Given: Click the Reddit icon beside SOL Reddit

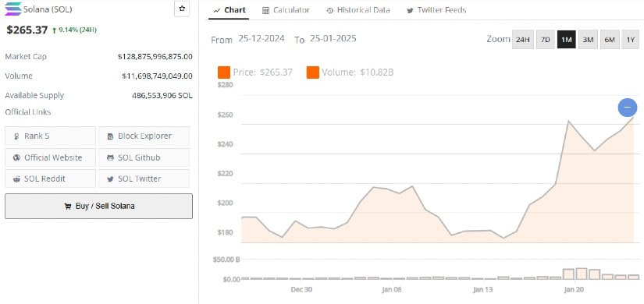Looking at the screenshot, I should click(16, 179).
